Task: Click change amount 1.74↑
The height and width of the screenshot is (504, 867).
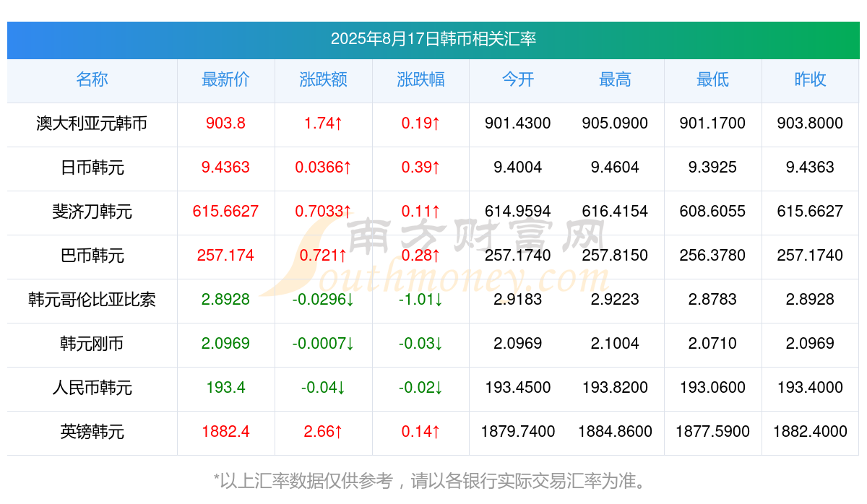Action: pyautogui.click(x=323, y=123)
